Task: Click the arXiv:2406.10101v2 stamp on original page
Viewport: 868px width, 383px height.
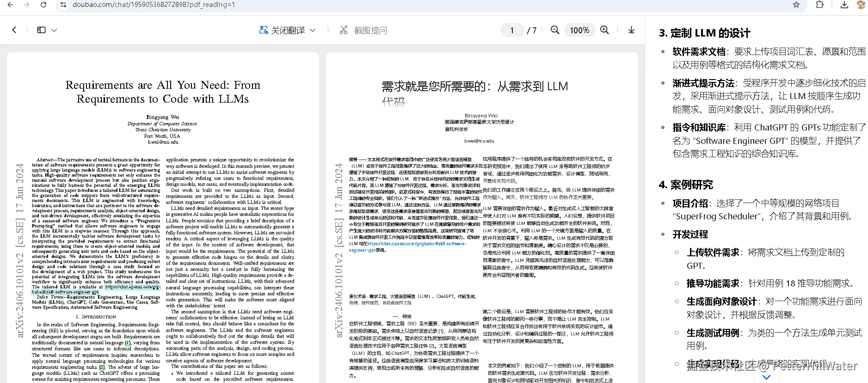Action: [x=19, y=250]
